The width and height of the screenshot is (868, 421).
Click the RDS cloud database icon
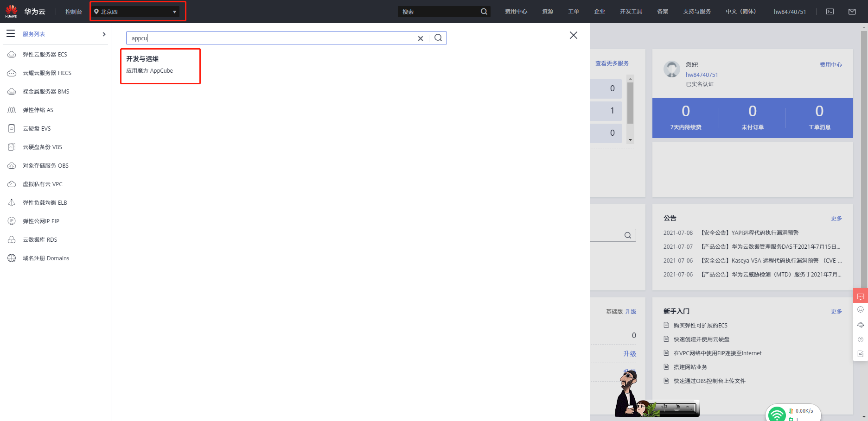[12, 240]
